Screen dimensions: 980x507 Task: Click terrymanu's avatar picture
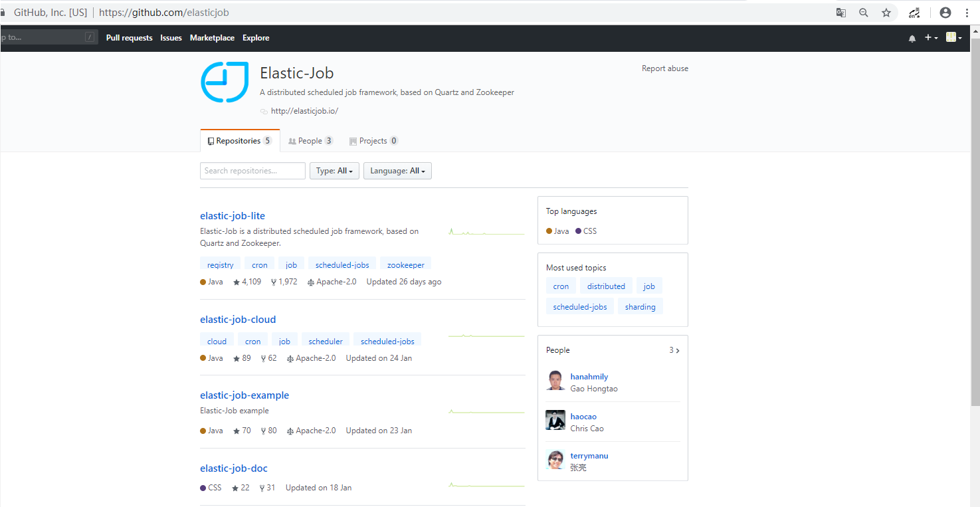click(555, 460)
